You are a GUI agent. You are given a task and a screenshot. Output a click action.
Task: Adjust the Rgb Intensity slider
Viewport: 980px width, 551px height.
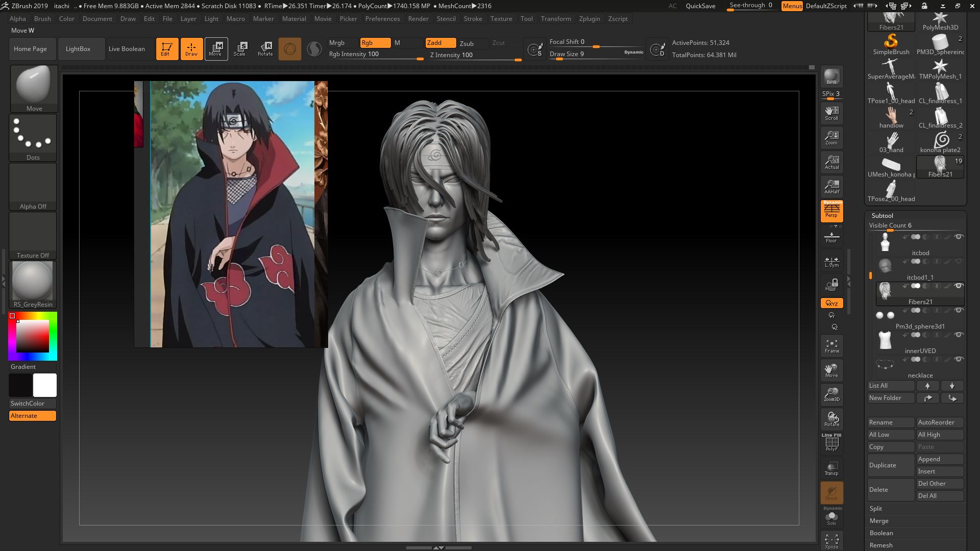click(376, 55)
